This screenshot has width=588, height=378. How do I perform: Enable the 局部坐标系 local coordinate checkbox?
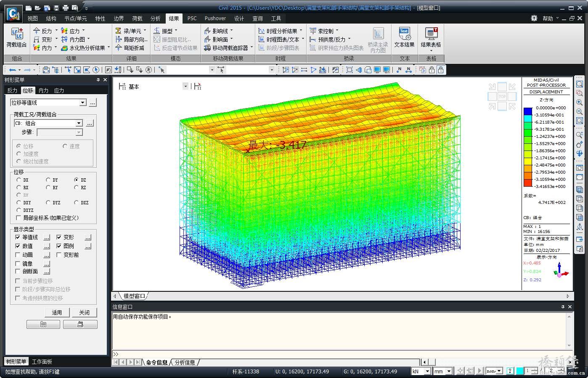[18, 218]
